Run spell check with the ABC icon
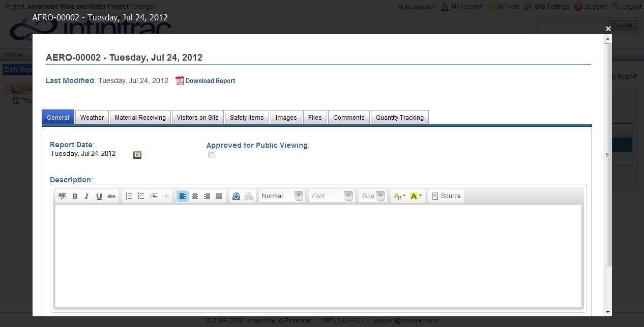Image resolution: width=644 pixels, height=327 pixels. (63, 196)
